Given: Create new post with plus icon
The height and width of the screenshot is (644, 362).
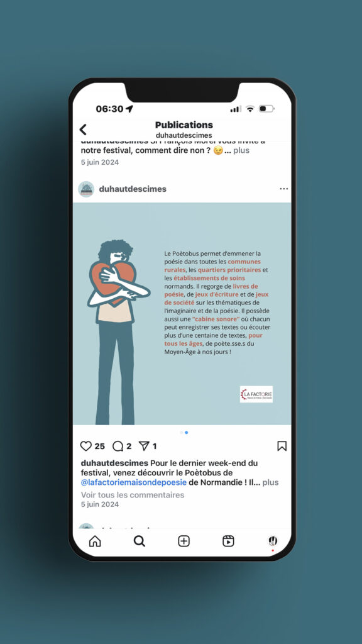Looking at the screenshot, I should coord(184,541).
